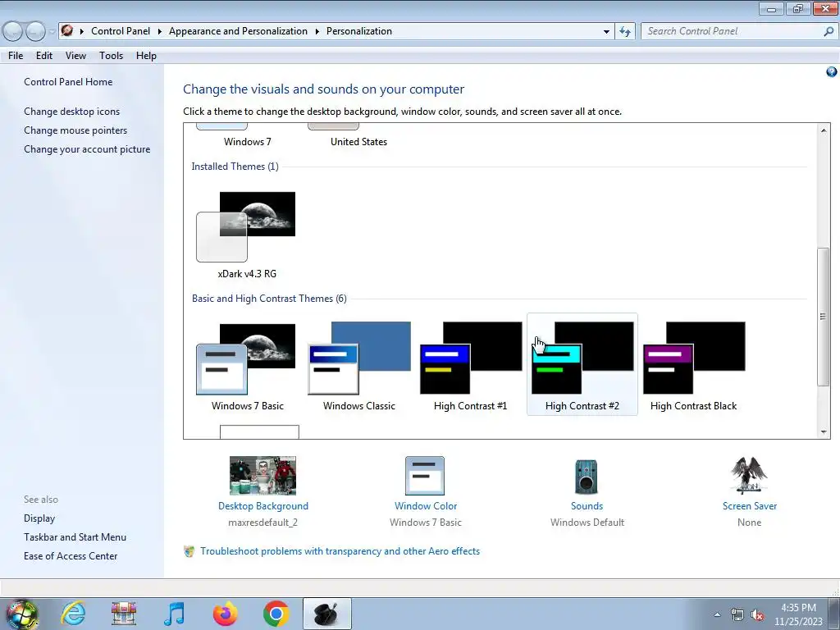The width and height of the screenshot is (840, 630).
Task: Open the Tools menu
Action: click(111, 56)
